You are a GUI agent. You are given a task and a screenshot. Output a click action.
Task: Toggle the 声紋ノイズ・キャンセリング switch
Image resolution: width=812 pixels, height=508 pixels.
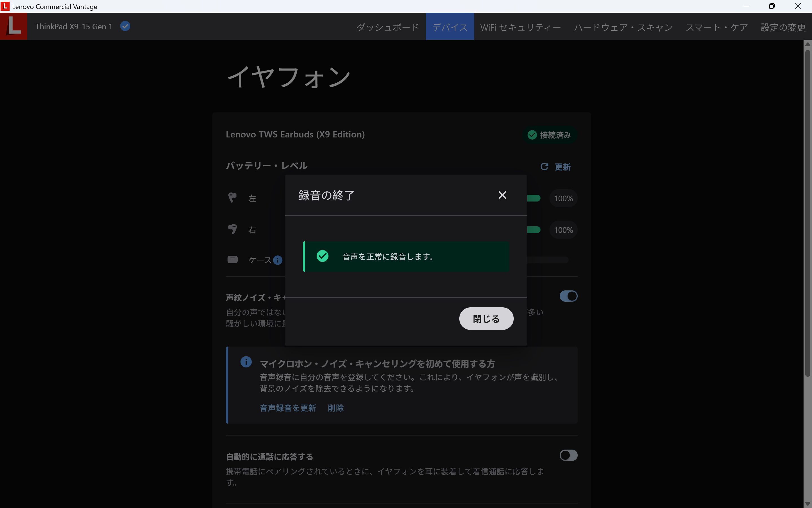pyautogui.click(x=568, y=296)
